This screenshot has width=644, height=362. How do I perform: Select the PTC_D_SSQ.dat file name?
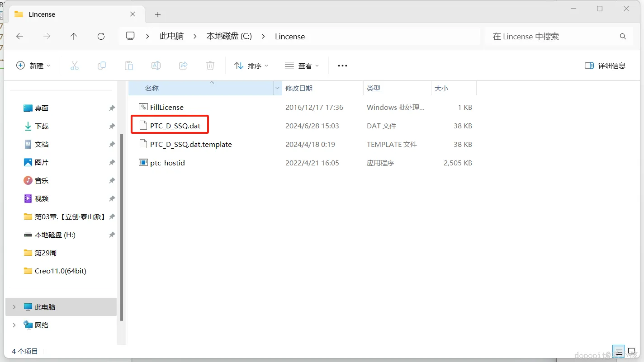(x=175, y=126)
